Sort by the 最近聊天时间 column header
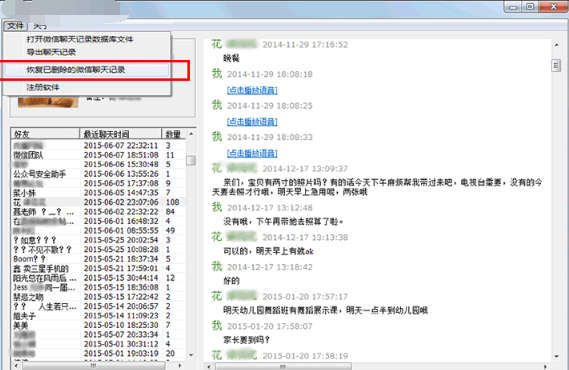This screenshot has width=569, height=370. pos(120,134)
